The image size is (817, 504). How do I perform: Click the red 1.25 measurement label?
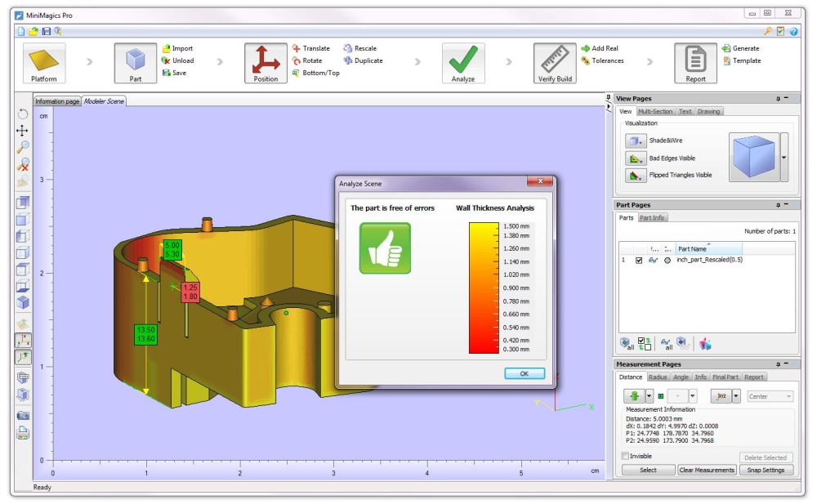(x=190, y=292)
